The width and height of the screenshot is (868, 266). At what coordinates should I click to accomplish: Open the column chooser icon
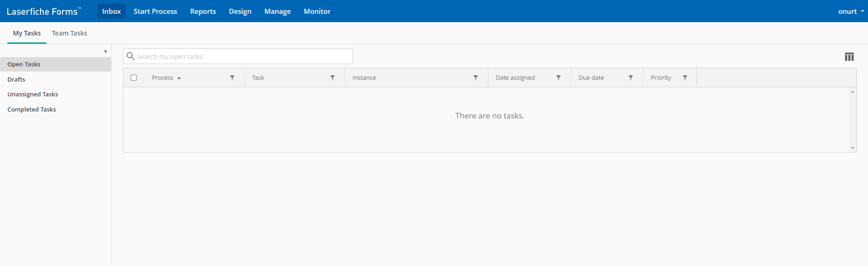click(849, 57)
